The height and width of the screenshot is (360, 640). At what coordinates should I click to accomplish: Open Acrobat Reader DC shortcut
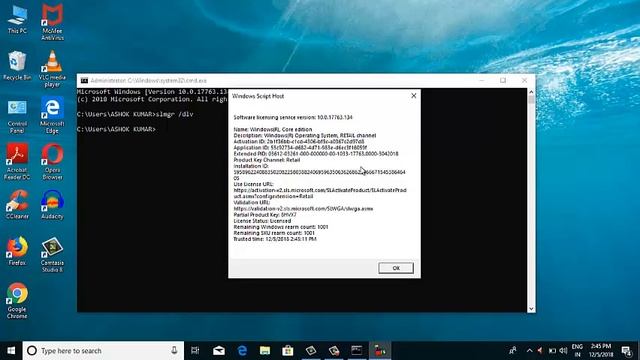pos(17,162)
